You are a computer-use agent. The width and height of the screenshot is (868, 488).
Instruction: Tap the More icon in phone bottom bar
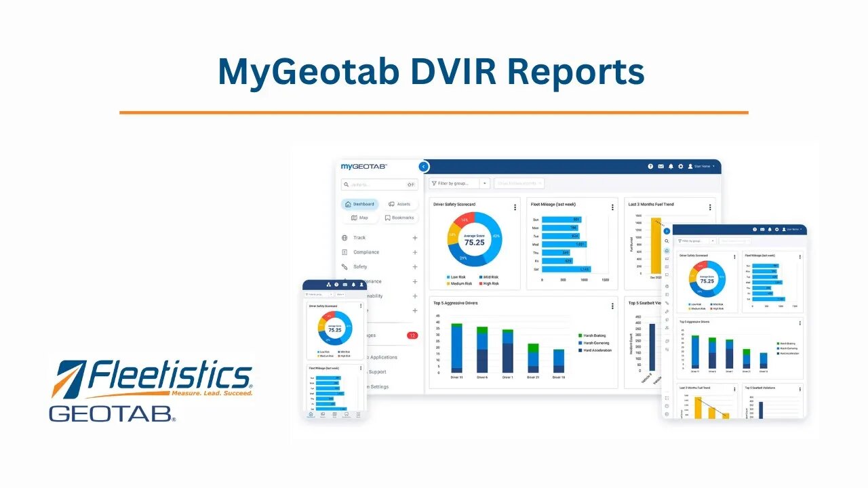pos(358,415)
